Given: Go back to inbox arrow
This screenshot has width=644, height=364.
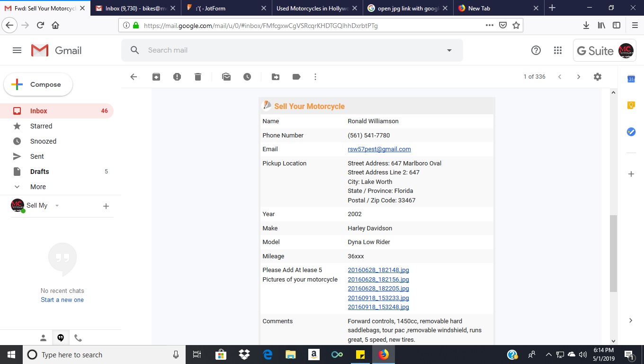Looking at the screenshot, I should [x=134, y=77].
